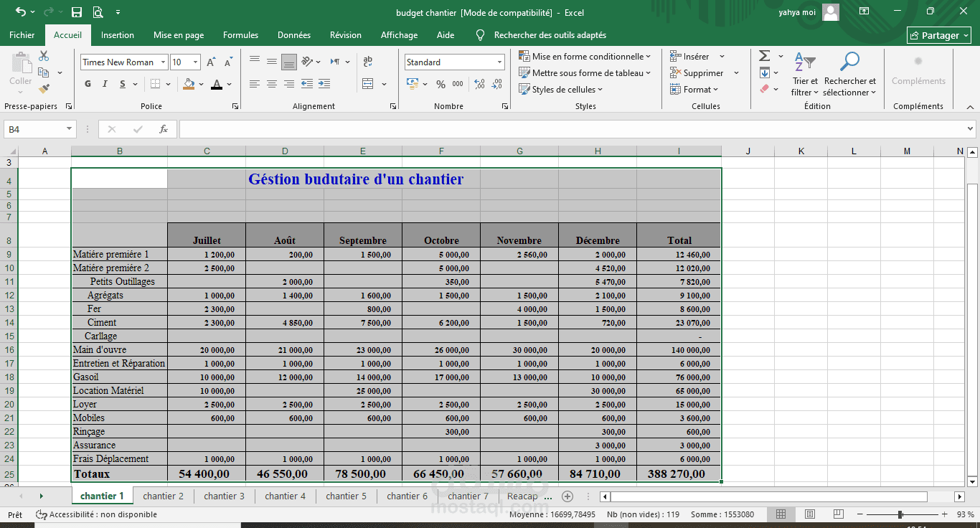
Task: Center cell text horizontally
Action: 272,84
